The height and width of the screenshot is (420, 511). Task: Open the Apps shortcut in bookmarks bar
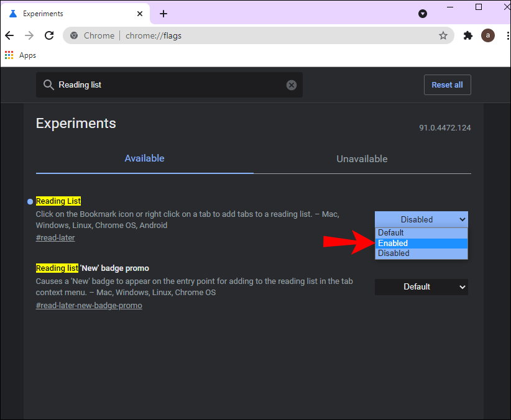(x=21, y=55)
